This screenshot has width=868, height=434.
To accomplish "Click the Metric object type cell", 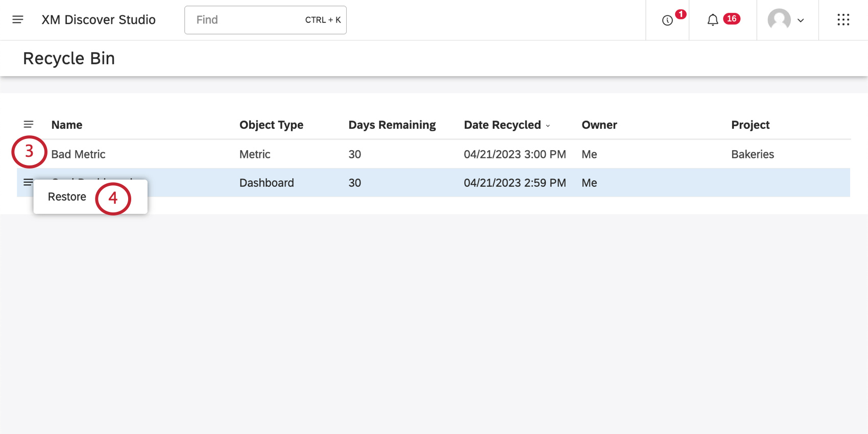I will click(x=255, y=154).
